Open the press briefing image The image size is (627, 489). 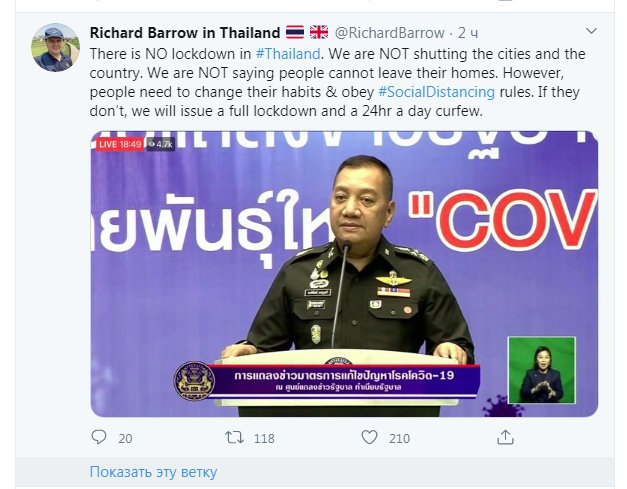[344, 274]
